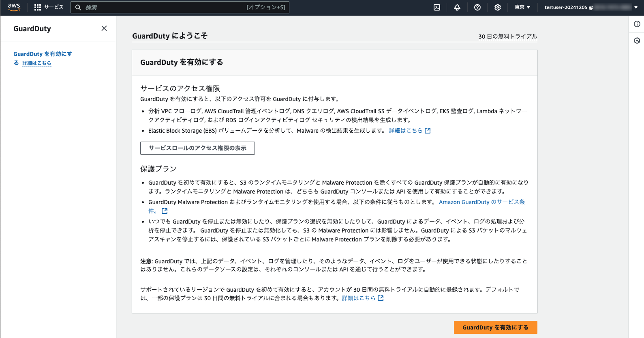
Task: Click orange GuardDuty を有効にする button
Action: tap(495, 327)
